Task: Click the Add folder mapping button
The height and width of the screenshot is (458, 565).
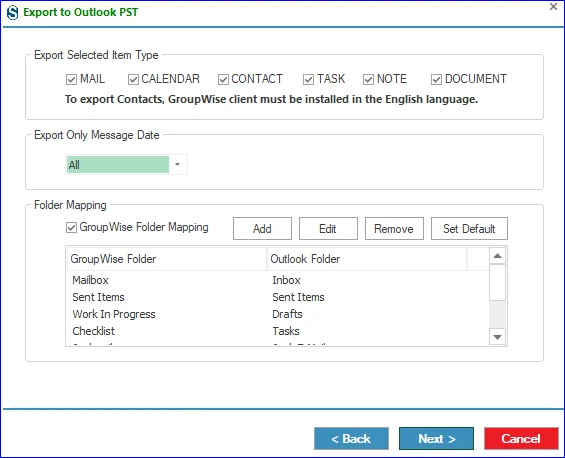Action: [262, 228]
